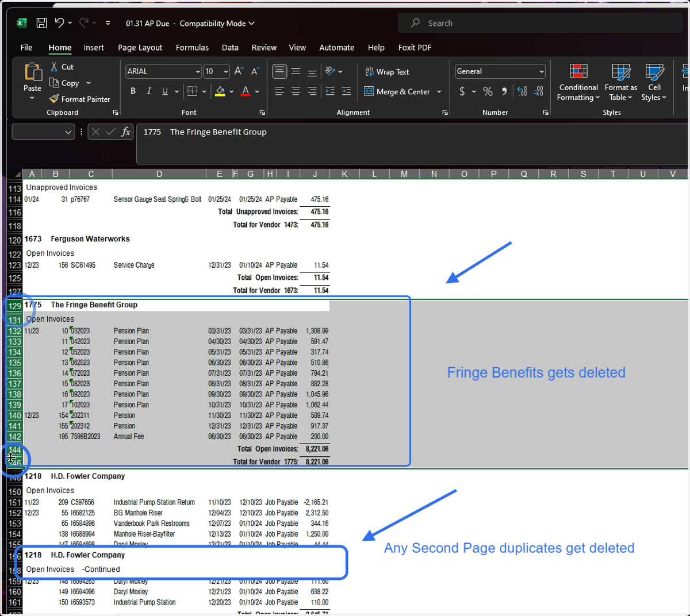Open the Number group dialog launcher
This screenshot has height=616, width=690.
pyautogui.click(x=546, y=113)
